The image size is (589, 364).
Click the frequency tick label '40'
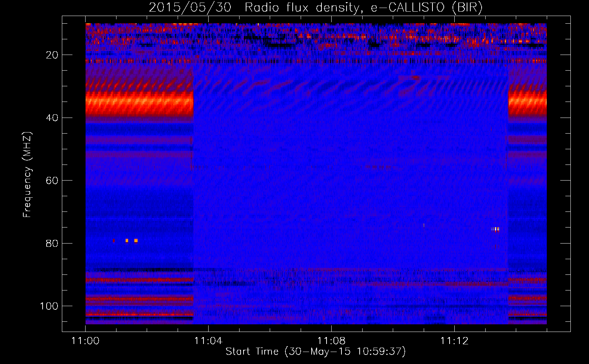click(52, 118)
